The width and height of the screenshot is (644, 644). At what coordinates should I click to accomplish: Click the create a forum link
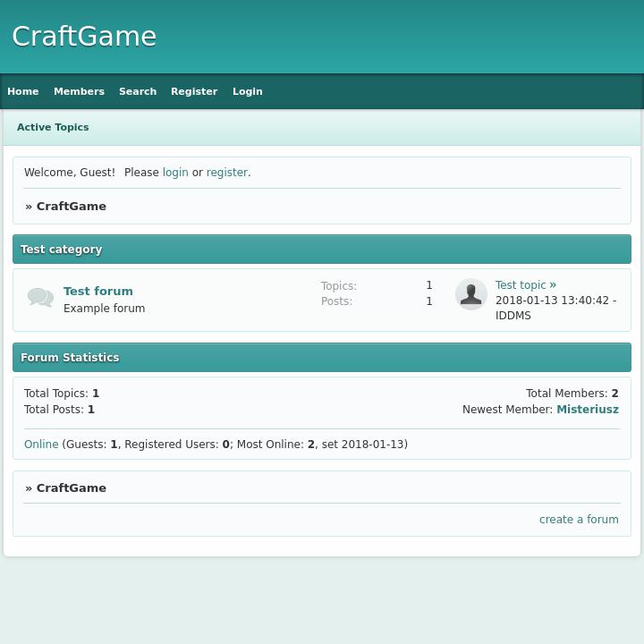click(x=579, y=520)
